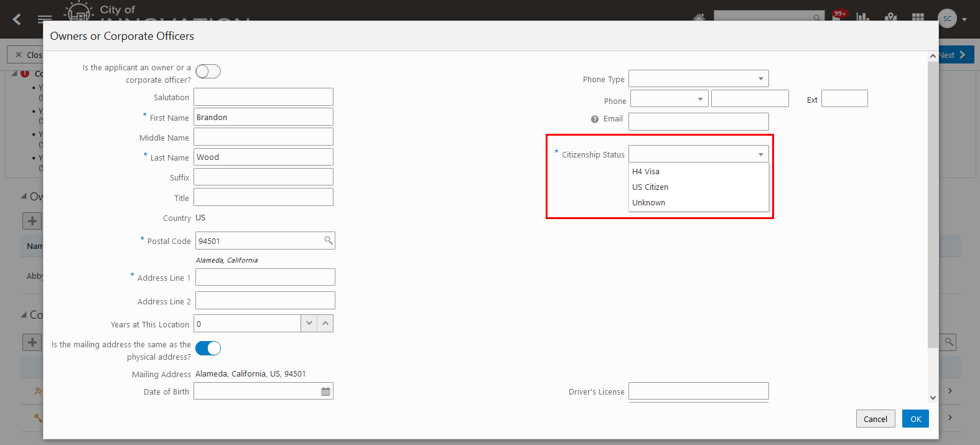This screenshot has width=980, height=445.
Task: Click the plus icon under Owners section
Action: pos(32,221)
